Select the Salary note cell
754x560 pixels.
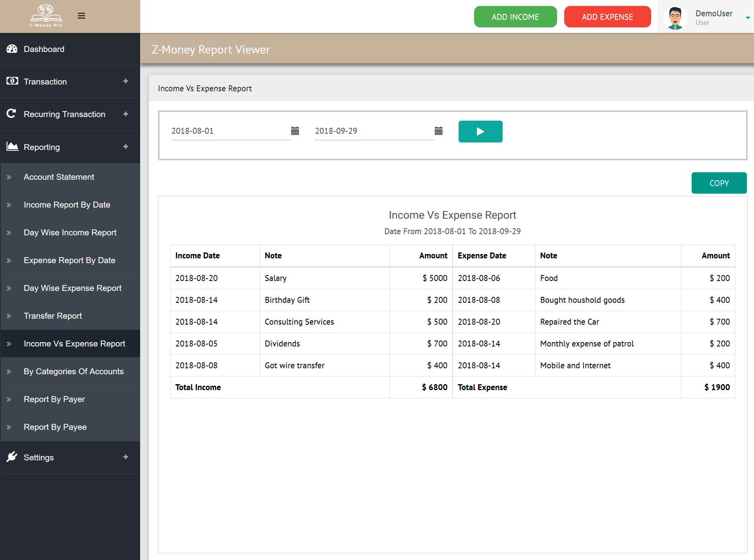pos(325,278)
